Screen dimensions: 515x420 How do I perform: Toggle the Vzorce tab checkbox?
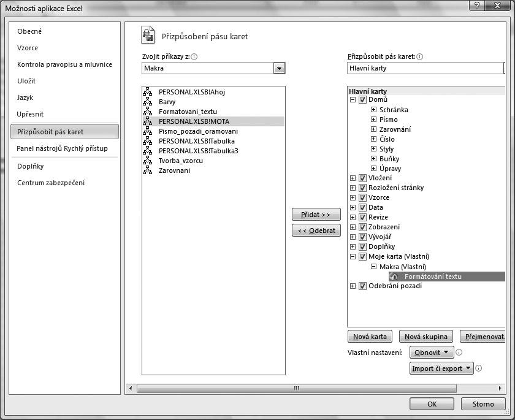(x=362, y=197)
